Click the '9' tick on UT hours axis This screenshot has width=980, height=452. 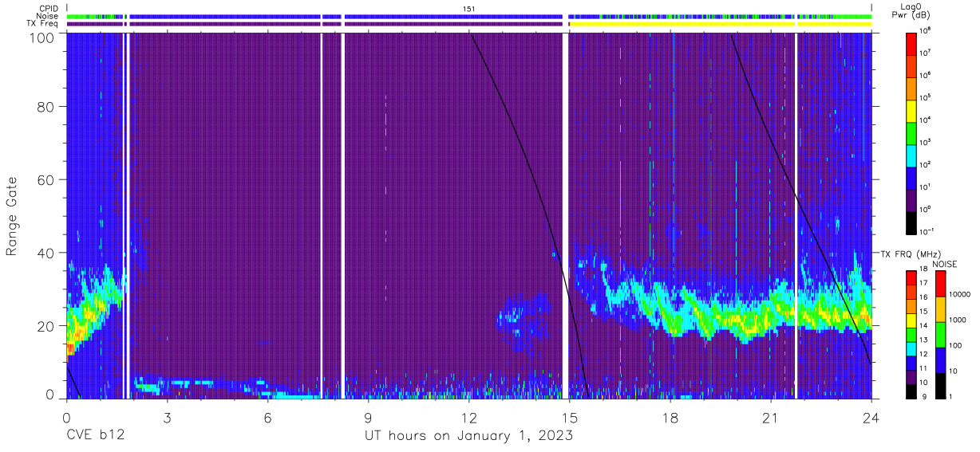click(x=368, y=416)
